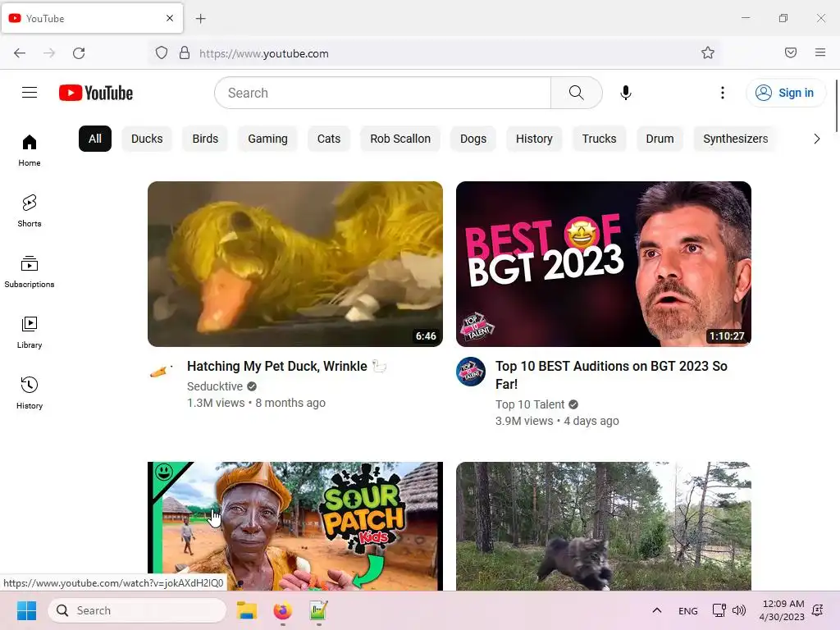Filter by Cats chip
This screenshot has width=840, height=630.
(329, 139)
